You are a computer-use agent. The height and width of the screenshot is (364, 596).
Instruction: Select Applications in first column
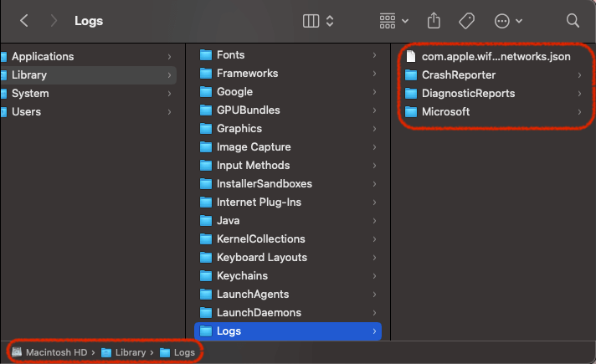[x=43, y=57]
